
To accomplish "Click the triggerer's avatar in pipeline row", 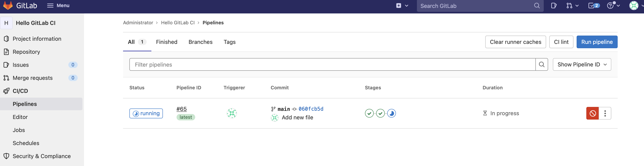I will click(x=231, y=113).
